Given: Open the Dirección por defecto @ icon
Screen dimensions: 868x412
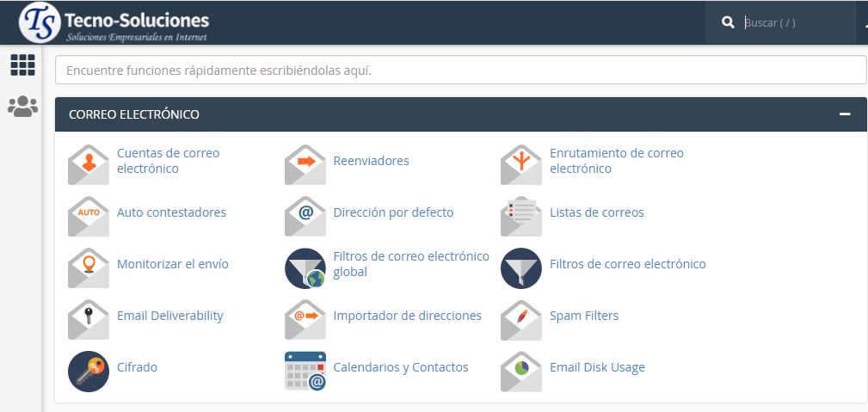Looking at the screenshot, I should click(305, 216).
